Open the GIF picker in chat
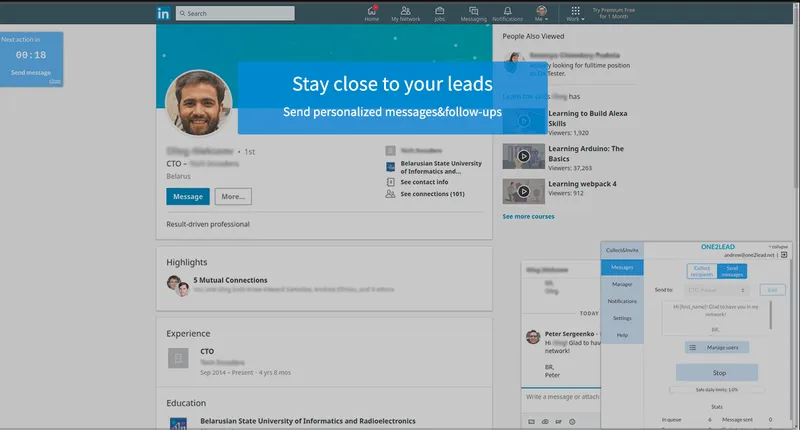This screenshot has height=430, width=800. [x=559, y=422]
